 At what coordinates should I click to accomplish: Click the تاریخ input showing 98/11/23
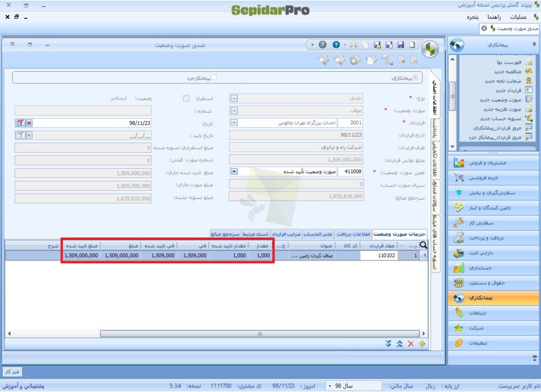(x=92, y=123)
